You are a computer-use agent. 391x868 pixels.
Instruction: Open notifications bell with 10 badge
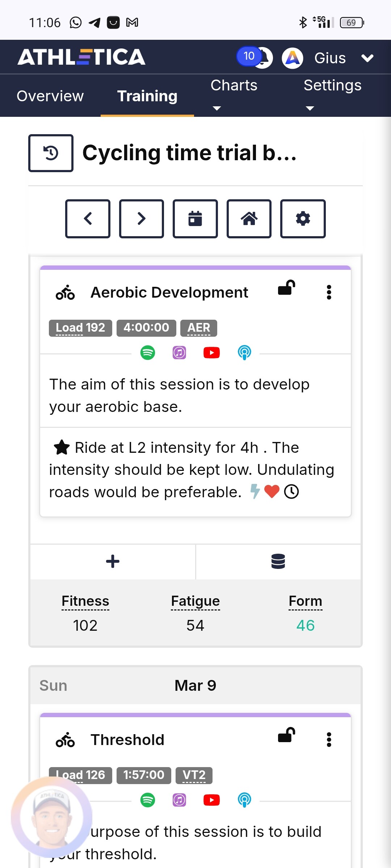(263, 58)
